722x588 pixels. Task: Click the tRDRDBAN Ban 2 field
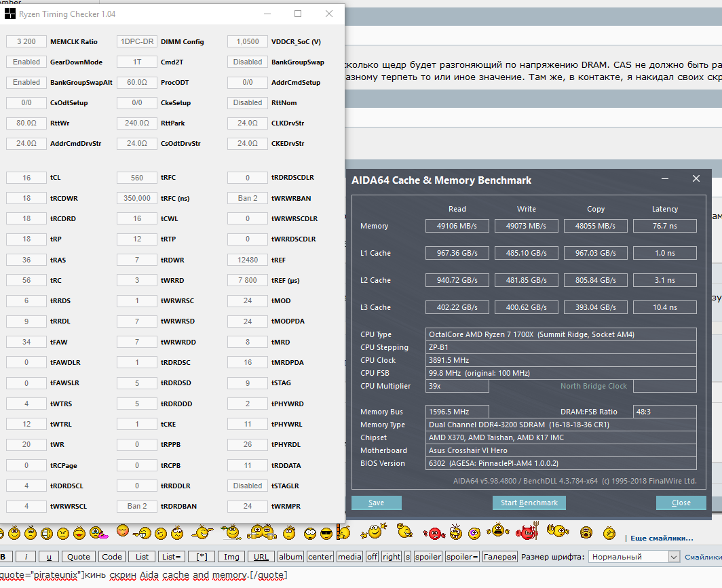(137, 506)
